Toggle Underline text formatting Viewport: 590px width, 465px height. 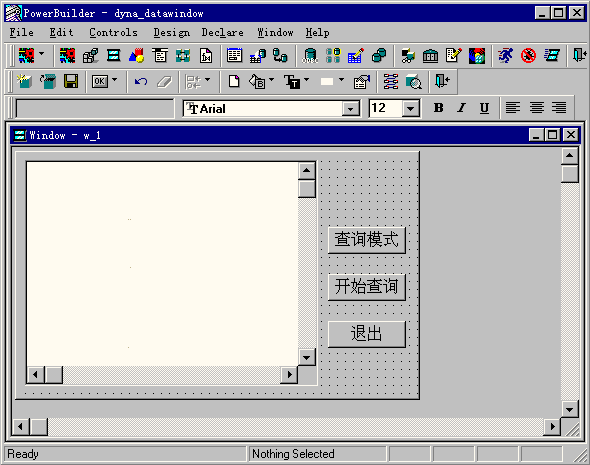[484, 108]
